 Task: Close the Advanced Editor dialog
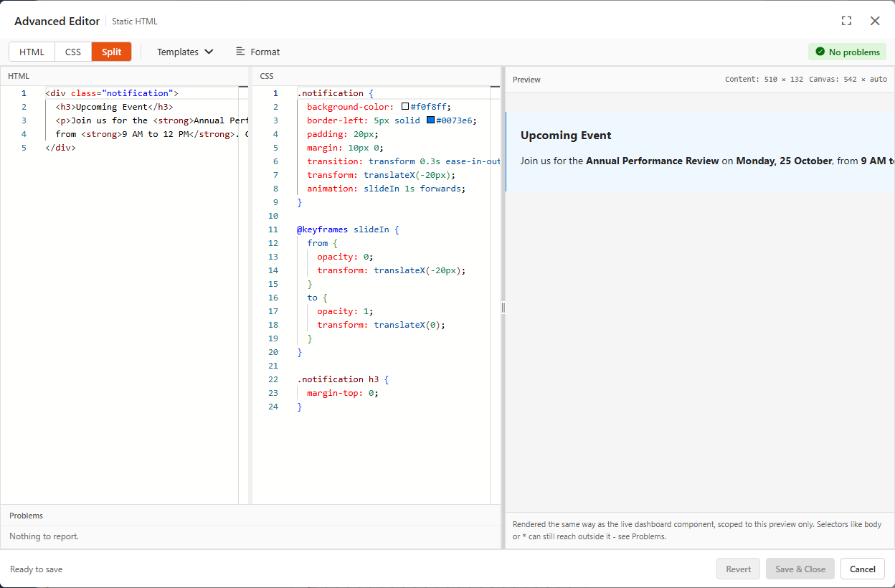click(x=875, y=21)
